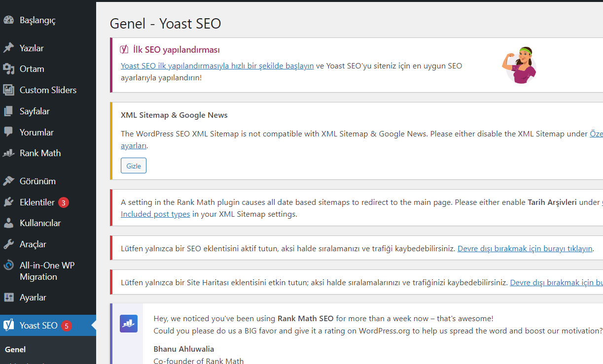Click the Rank Math sidebar icon
Image resolution: width=603 pixels, height=364 pixels.
click(x=8, y=153)
